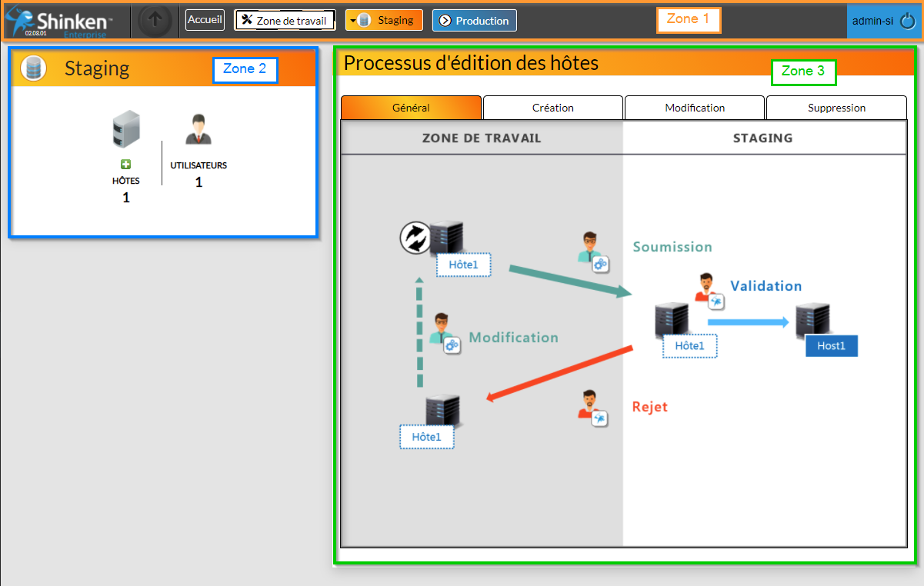The height and width of the screenshot is (586, 924).
Task: Click the round up-arrow button
Action: pos(155,21)
